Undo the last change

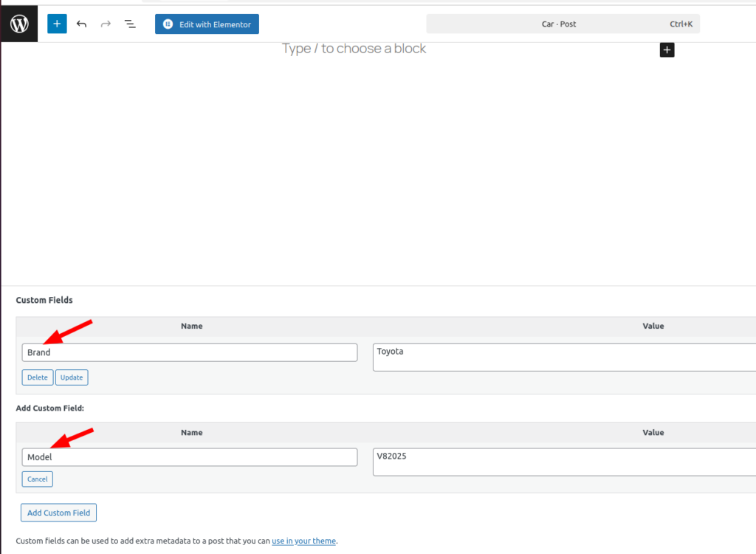(81, 24)
